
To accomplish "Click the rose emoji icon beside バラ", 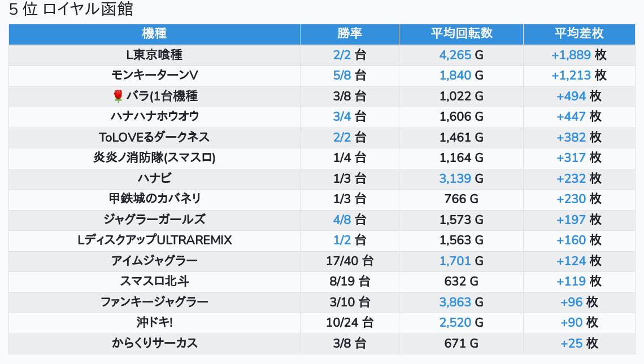I will [x=118, y=97].
